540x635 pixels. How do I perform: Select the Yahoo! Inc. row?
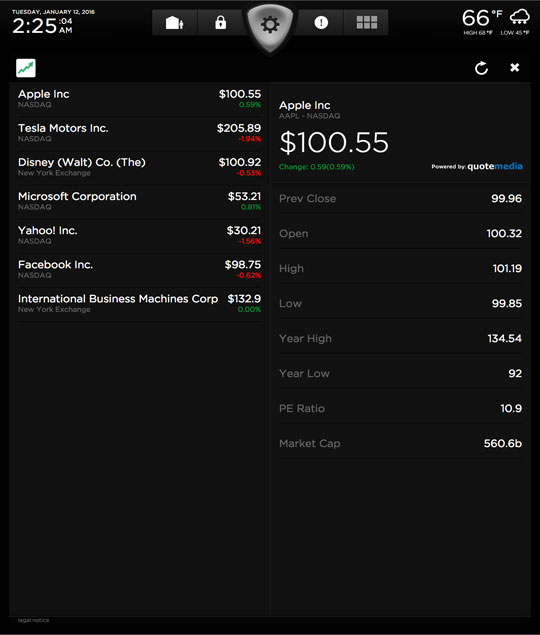click(x=139, y=235)
